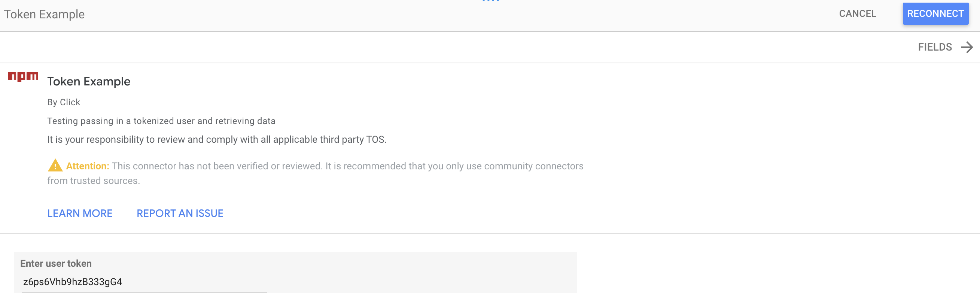Viewport: 980px width, 293px height.
Task: Click the red npm logo icon
Action: [x=23, y=76]
